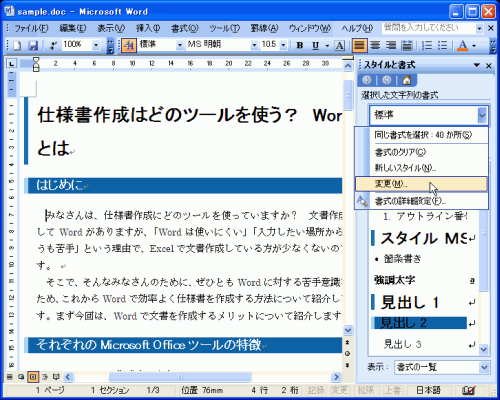This screenshot has width=500, height=400.
Task: Choose 書式の詳細設定(F)... in style menu
Action: pyautogui.click(x=422, y=201)
